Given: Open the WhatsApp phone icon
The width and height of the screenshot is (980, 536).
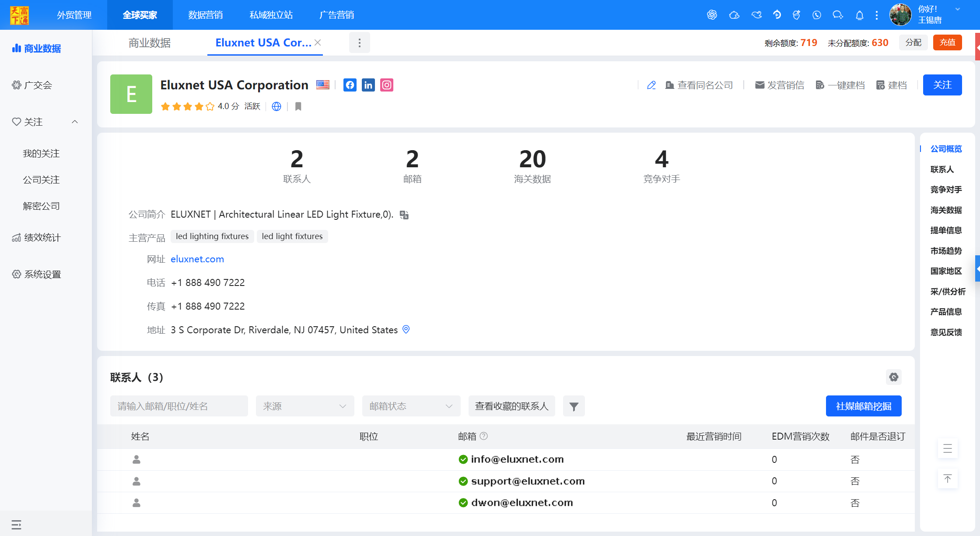Looking at the screenshot, I should pyautogui.click(x=817, y=15).
